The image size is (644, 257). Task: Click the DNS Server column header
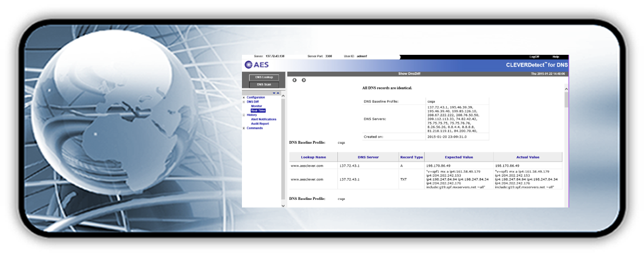(368, 157)
